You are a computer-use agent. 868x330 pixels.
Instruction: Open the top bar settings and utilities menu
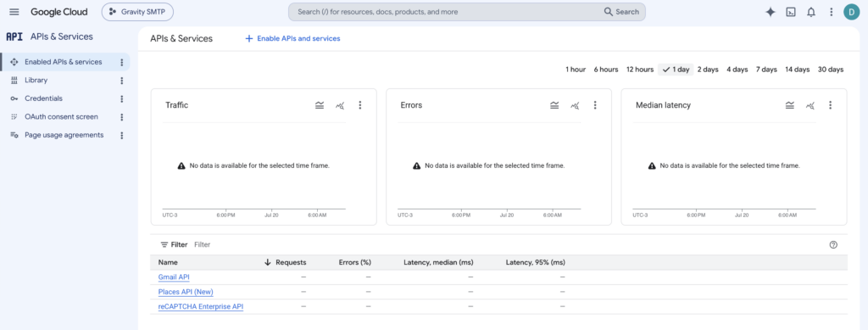coord(831,12)
